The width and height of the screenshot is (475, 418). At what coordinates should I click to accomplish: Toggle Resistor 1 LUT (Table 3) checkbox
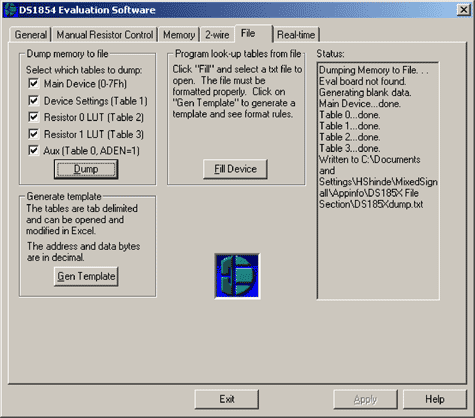coord(34,134)
